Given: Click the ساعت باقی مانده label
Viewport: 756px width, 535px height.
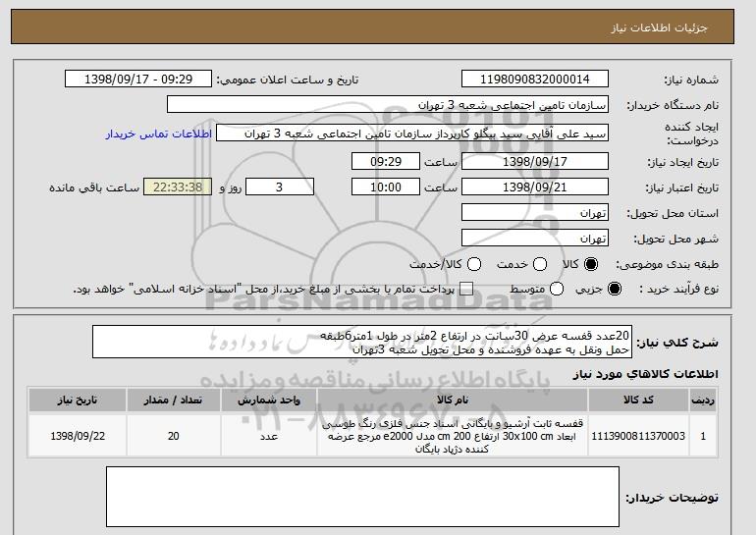Looking at the screenshot, I should pyautogui.click(x=94, y=187).
